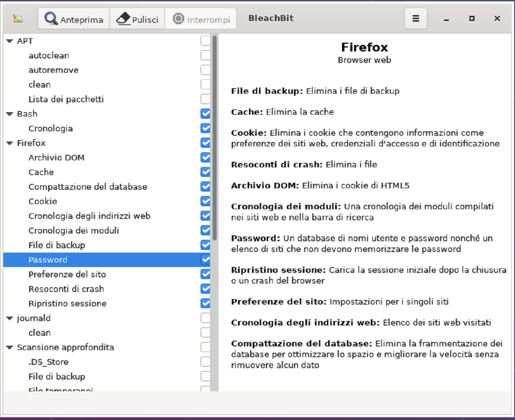Click the Anteprima magnifier icon
The image size is (515, 420).
click(51, 18)
